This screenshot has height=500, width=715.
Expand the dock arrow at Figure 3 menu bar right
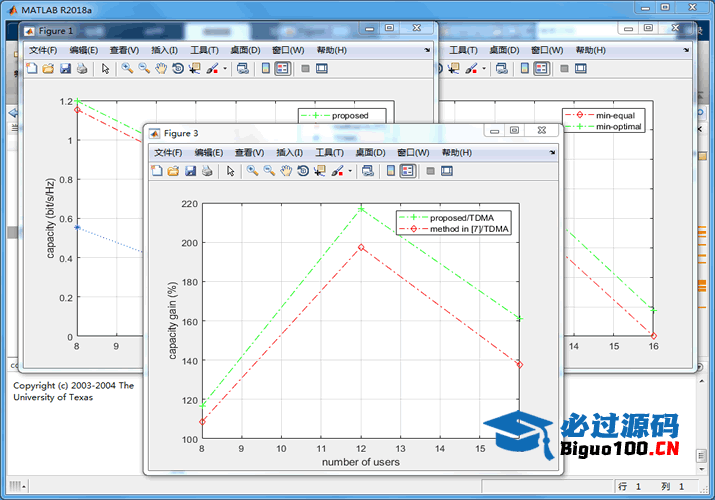pyautogui.click(x=551, y=152)
